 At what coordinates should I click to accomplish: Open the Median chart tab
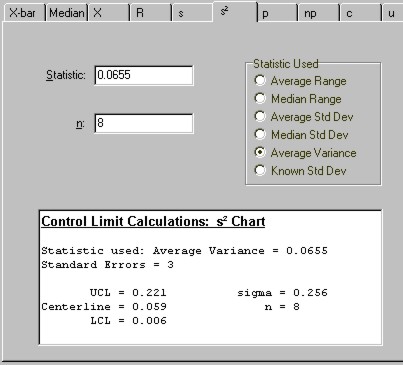tap(67, 13)
